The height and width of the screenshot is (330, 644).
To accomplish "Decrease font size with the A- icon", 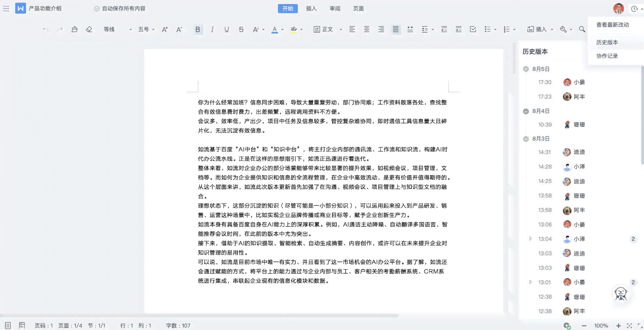I will (x=179, y=29).
